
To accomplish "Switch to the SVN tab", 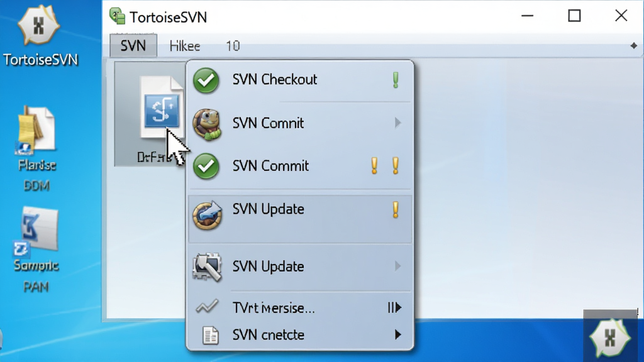I will (x=133, y=45).
